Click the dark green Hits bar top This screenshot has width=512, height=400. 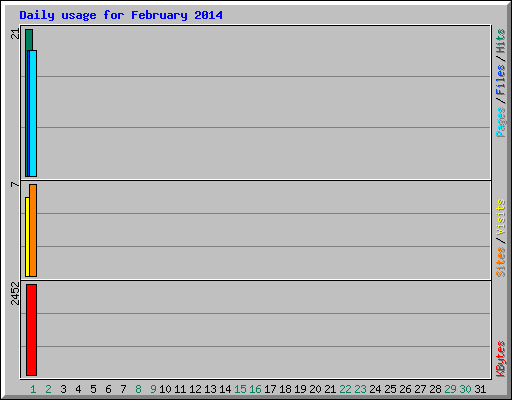tap(29, 39)
